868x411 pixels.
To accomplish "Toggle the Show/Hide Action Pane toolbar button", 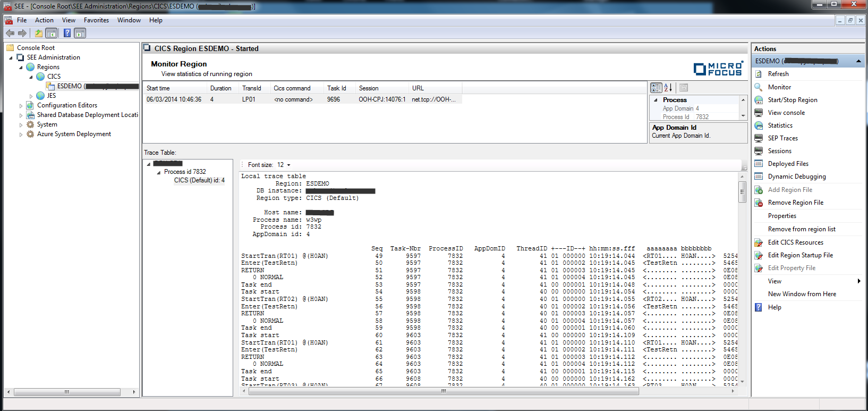I will pyautogui.click(x=80, y=33).
